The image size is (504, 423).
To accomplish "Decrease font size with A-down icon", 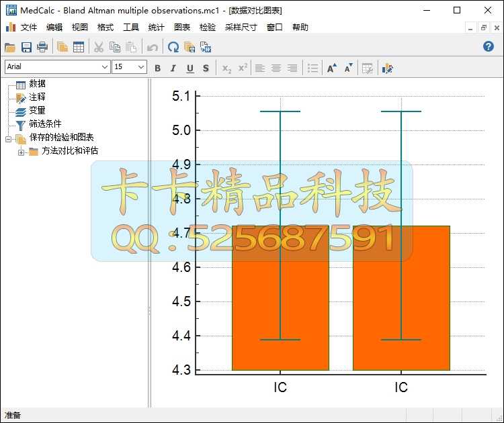I will tap(348, 68).
